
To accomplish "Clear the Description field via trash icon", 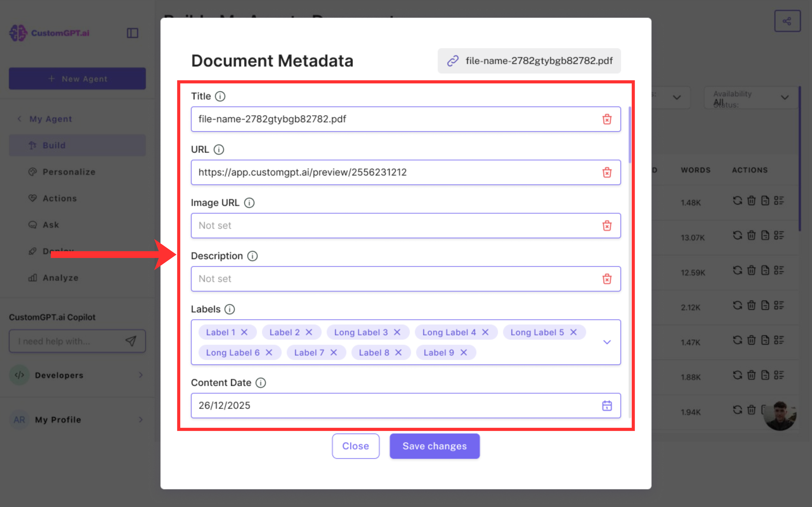I will pyautogui.click(x=607, y=279).
